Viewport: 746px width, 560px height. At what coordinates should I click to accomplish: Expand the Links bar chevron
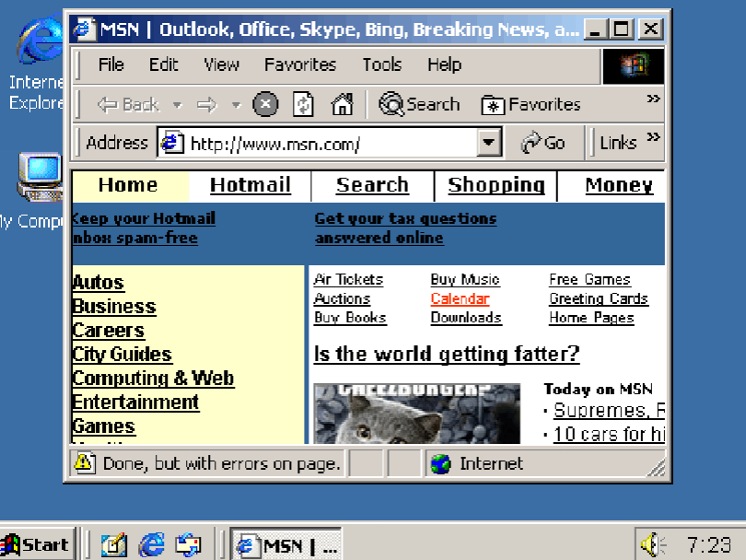pyautogui.click(x=654, y=137)
